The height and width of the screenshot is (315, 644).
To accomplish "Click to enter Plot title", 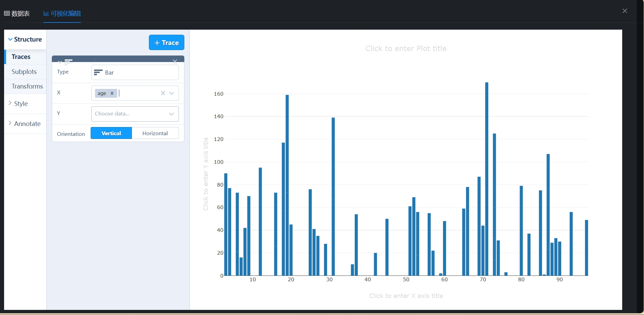I will (x=406, y=49).
